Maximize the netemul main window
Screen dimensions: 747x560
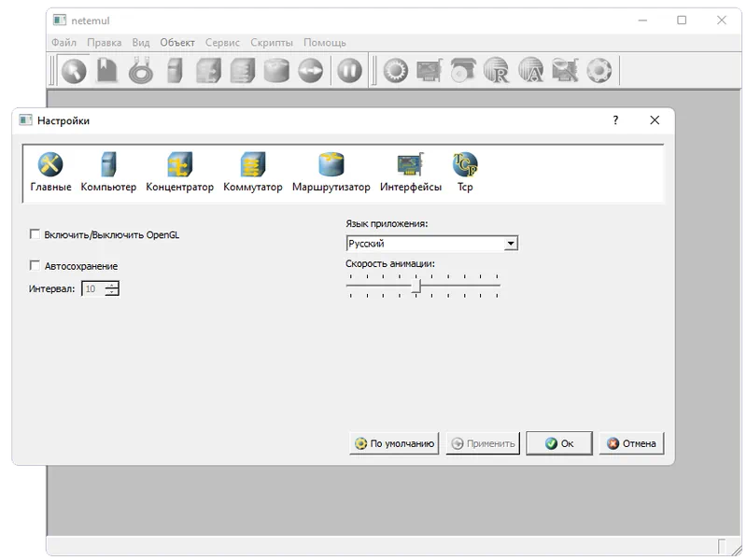[682, 20]
